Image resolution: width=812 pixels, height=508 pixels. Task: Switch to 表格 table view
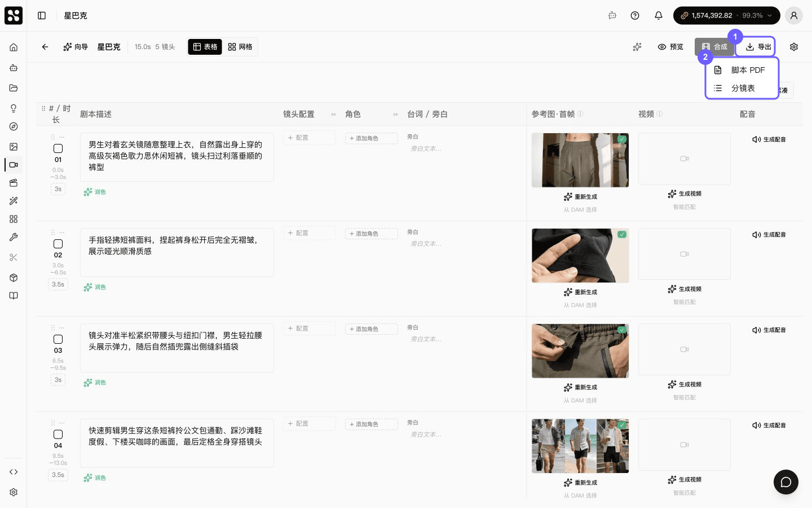click(205, 47)
